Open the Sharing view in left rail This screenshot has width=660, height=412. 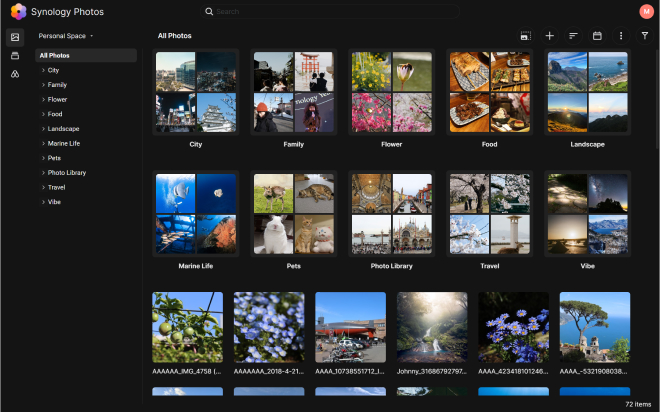point(15,75)
